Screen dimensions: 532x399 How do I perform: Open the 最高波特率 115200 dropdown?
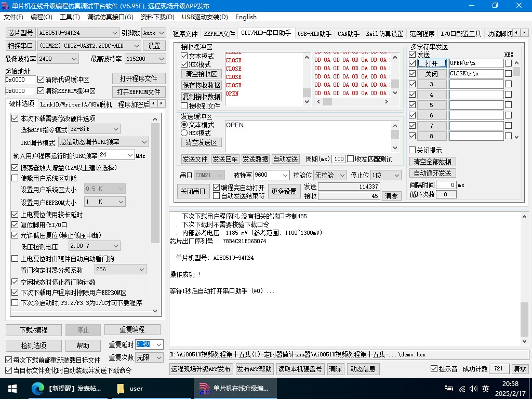[x=162, y=59]
